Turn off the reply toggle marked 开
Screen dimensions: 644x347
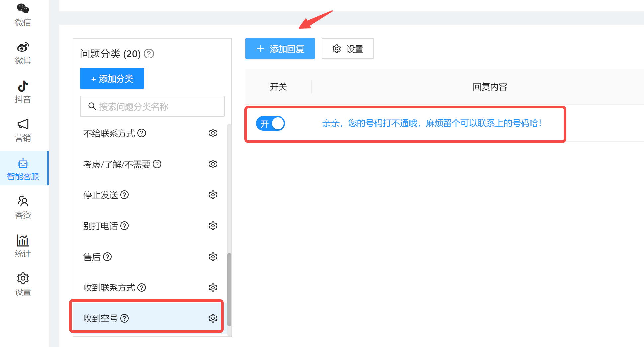click(x=270, y=123)
